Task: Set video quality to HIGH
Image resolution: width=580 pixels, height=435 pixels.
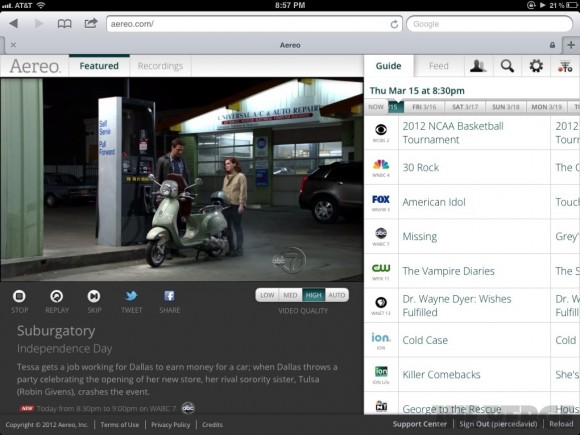Action: [x=314, y=295]
